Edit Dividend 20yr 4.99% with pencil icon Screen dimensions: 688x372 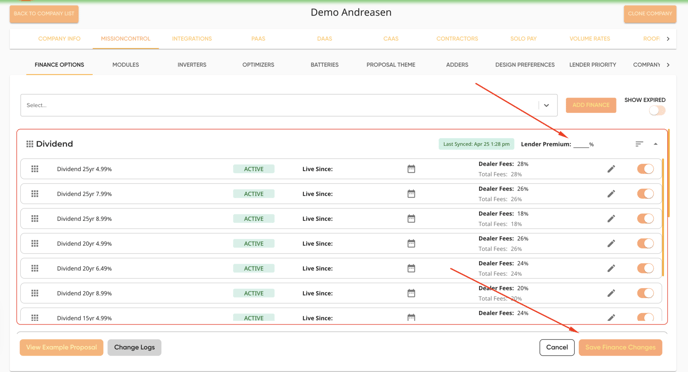pos(611,243)
